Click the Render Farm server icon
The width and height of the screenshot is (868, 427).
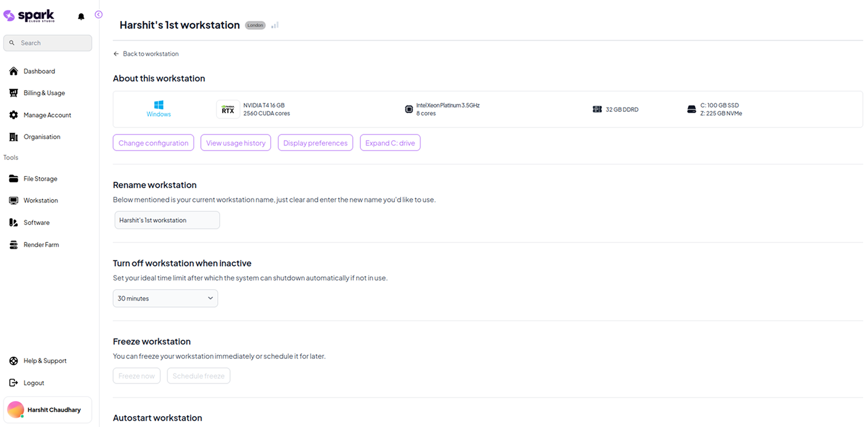13,245
